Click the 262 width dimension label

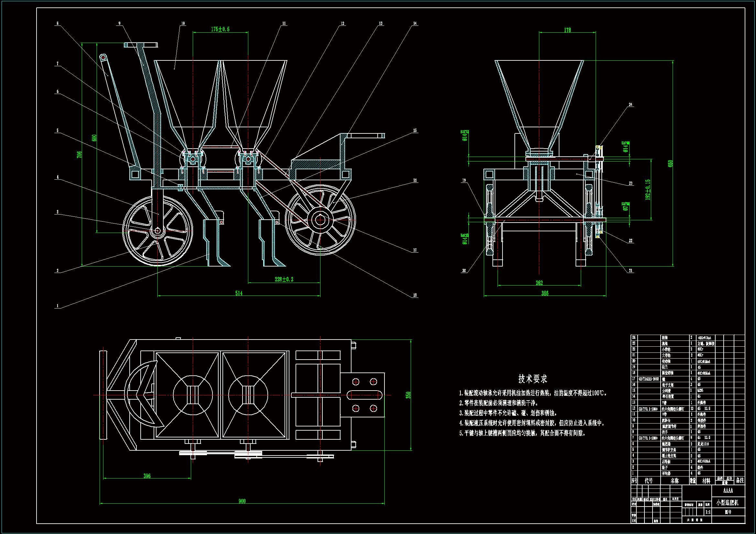click(539, 283)
